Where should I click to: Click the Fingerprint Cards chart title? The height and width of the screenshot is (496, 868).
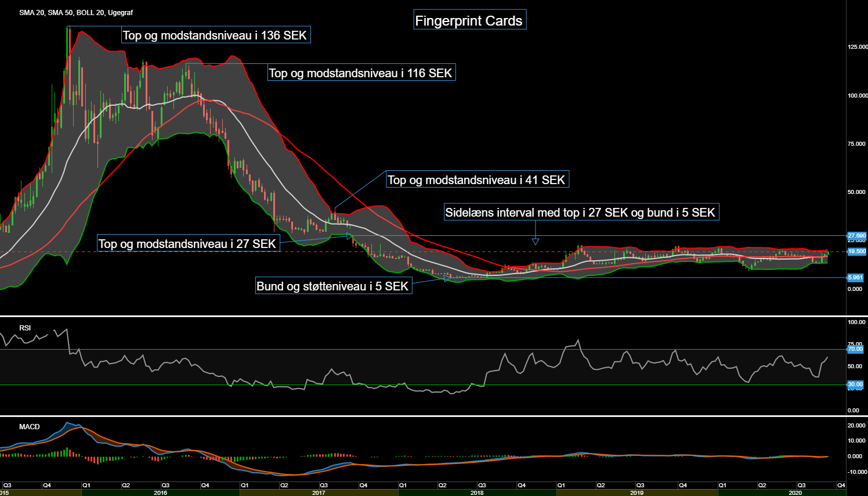tap(469, 20)
